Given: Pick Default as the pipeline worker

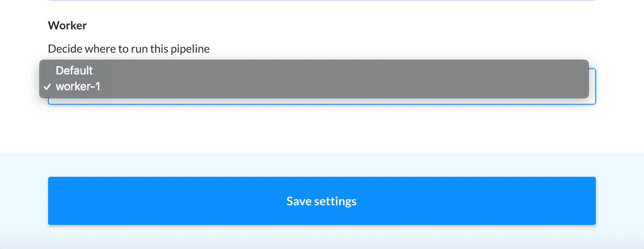Looking at the screenshot, I should 74,71.
